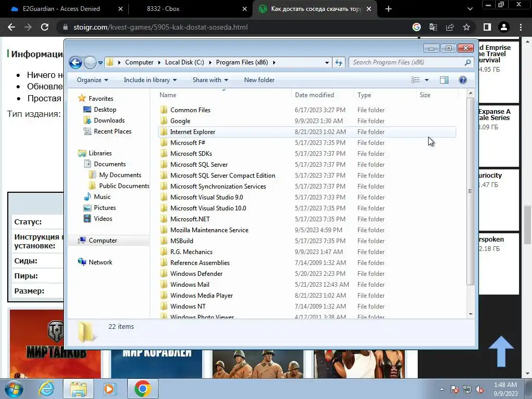Viewport: 532px width, 399px height.
Task: Select the Common Files folder icon
Action: (x=164, y=110)
